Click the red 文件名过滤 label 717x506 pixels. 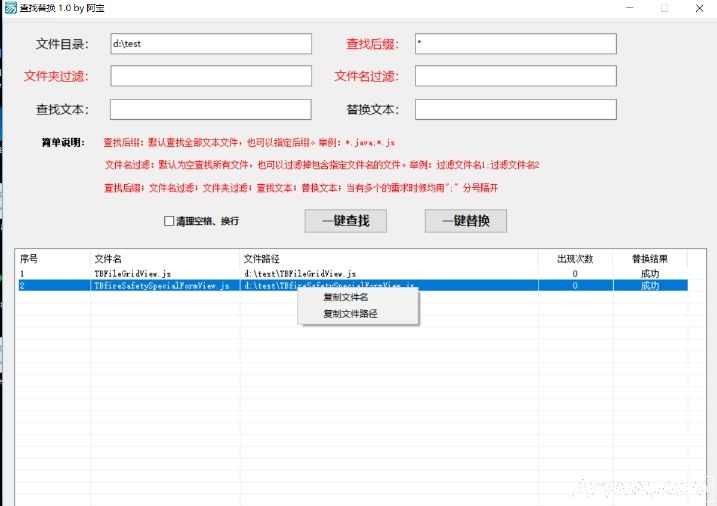tap(366, 76)
